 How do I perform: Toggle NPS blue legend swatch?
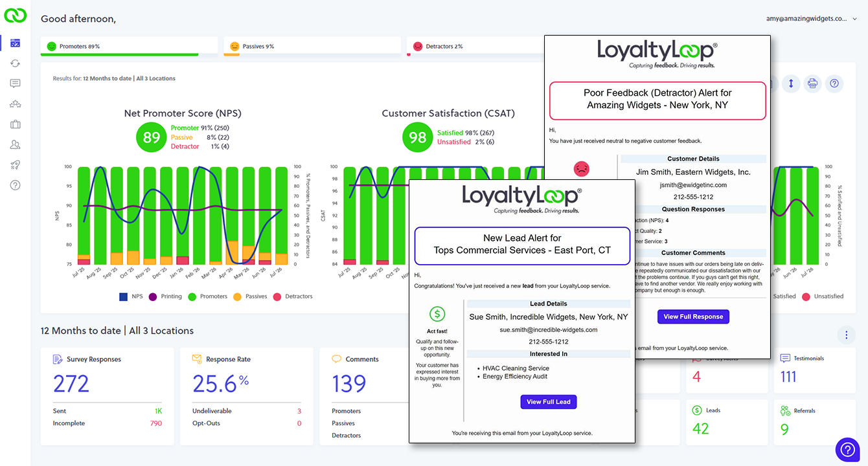tap(123, 296)
